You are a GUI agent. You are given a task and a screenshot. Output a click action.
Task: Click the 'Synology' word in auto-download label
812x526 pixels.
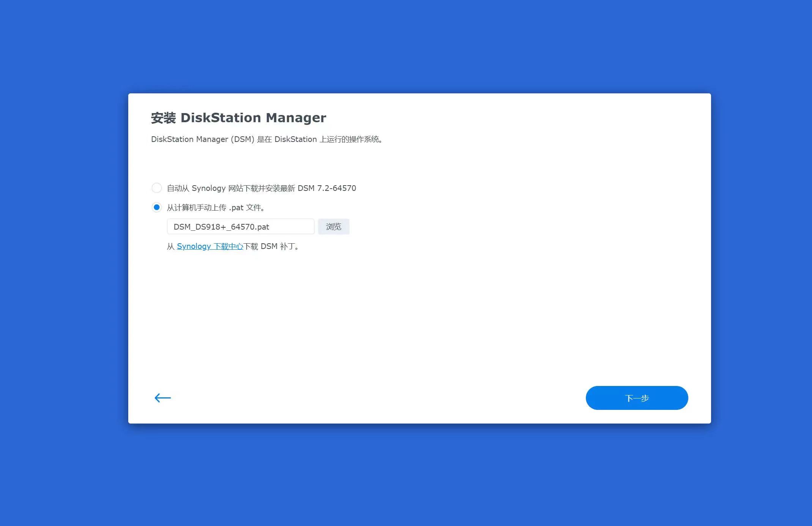[208, 188]
